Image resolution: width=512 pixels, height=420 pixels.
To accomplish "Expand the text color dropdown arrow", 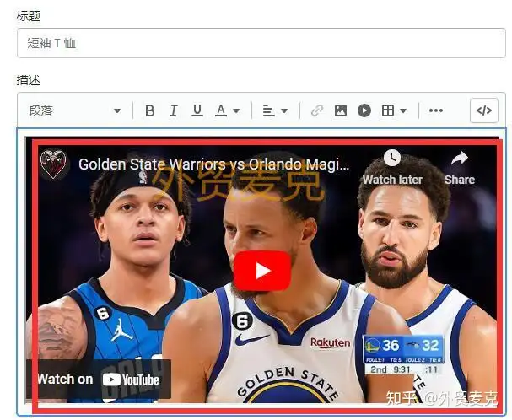I will coord(236,111).
